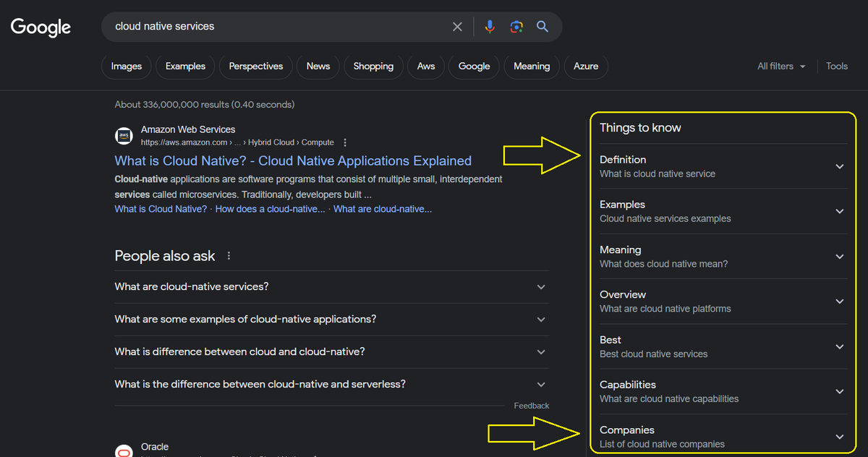
Task: Expand Examples in Things to know
Action: click(x=723, y=211)
